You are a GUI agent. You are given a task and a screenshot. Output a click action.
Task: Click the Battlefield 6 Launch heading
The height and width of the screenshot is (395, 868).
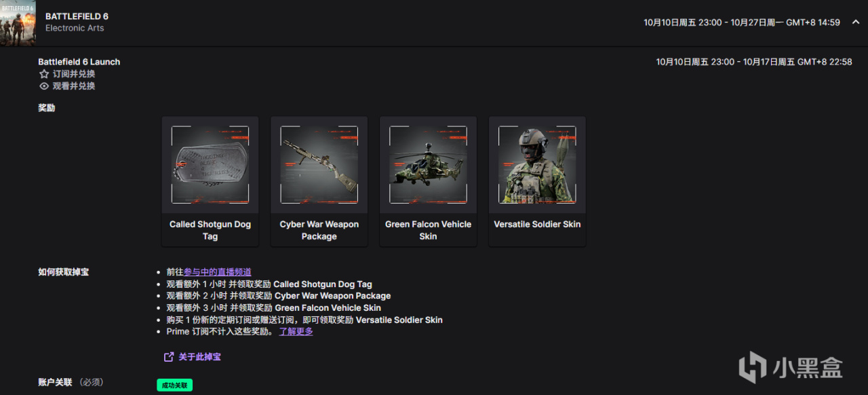[x=79, y=62]
